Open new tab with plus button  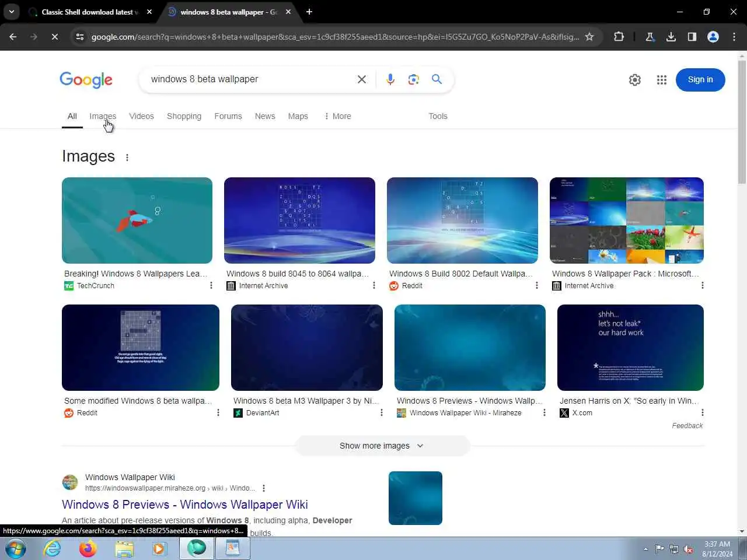pyautogui.click(x=309, y=12)
